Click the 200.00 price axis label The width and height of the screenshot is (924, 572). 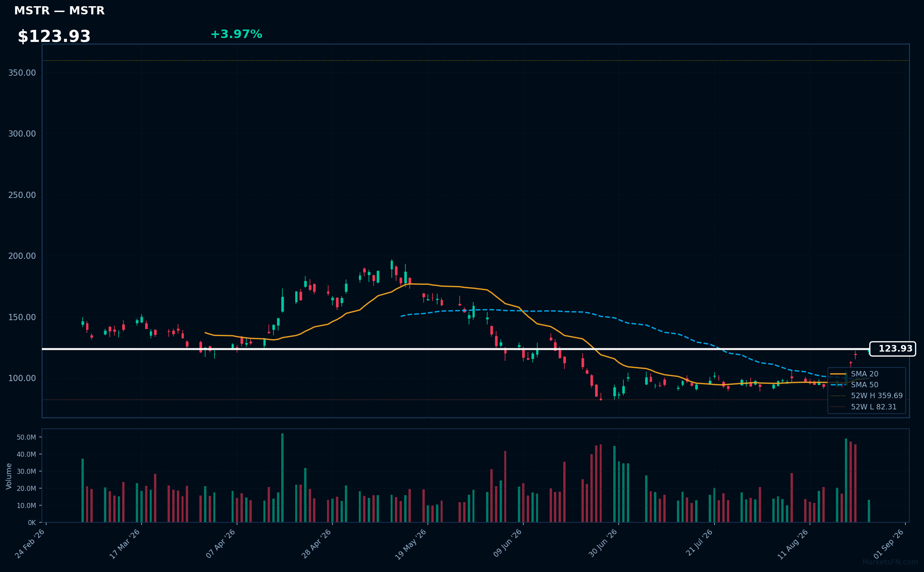pos(22,256)
